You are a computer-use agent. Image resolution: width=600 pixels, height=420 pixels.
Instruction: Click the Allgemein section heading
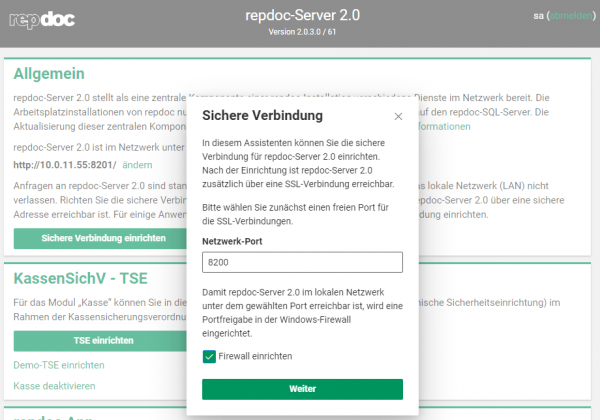[x=49, y=74]
